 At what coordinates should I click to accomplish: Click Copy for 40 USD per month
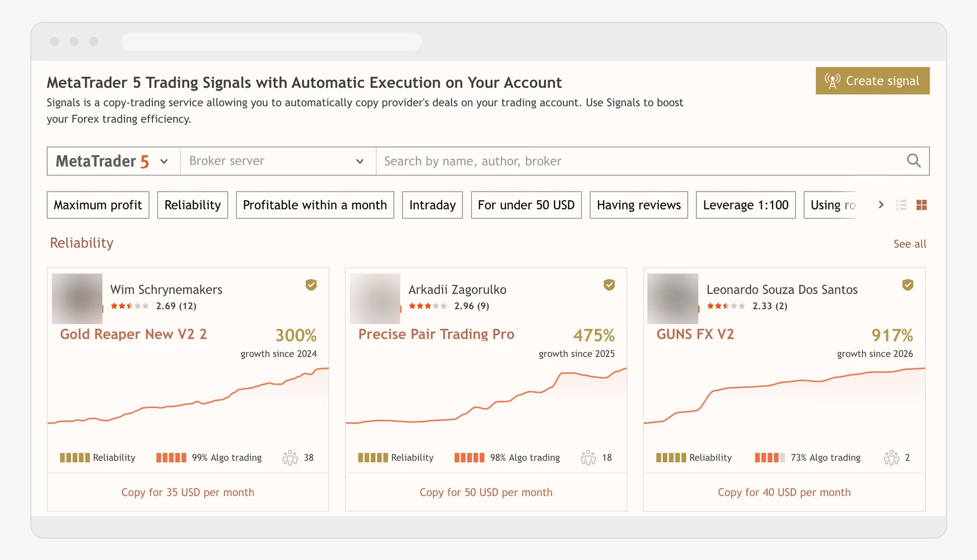click(x=784, y=492)
